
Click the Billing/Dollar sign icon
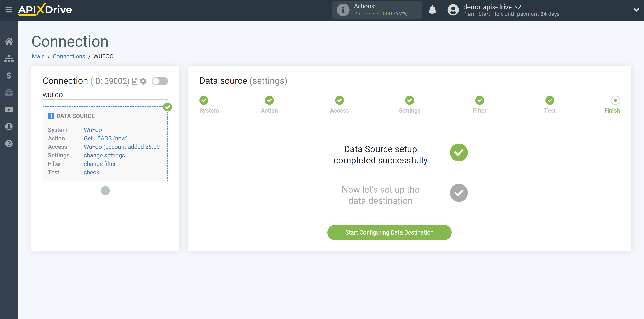point(9,76)
